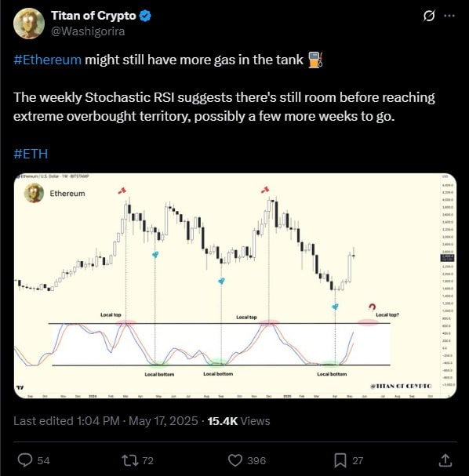
Task: Click the 54 replies count
Action: (43, 460)
